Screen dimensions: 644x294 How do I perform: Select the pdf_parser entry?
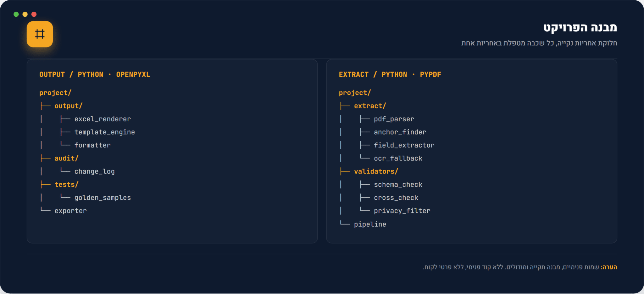(x=394, y=119)
